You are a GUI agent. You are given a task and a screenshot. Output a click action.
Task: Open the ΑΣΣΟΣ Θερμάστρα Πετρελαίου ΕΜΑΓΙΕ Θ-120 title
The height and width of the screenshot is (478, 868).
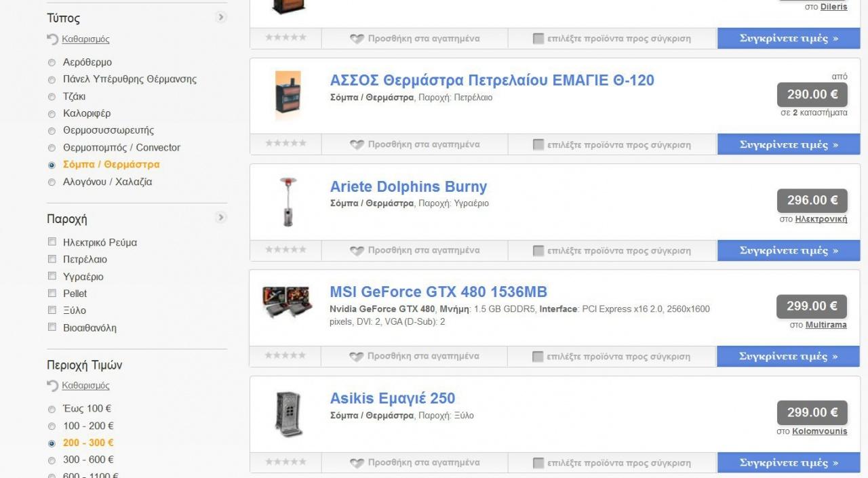(x=492, y=80)
